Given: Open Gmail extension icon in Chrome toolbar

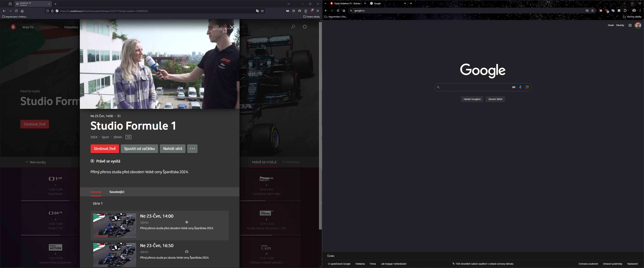Looking at the screenshot, I should click(x=601, y=11).
